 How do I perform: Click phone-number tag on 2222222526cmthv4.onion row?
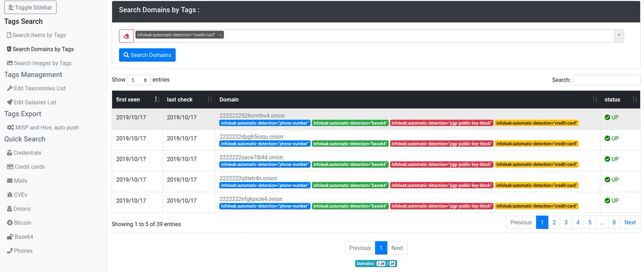(x=265, y=123)
